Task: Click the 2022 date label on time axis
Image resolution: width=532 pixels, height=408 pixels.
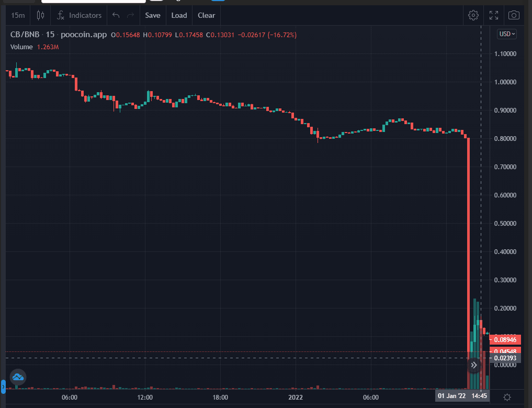Action: pos(296,398)
